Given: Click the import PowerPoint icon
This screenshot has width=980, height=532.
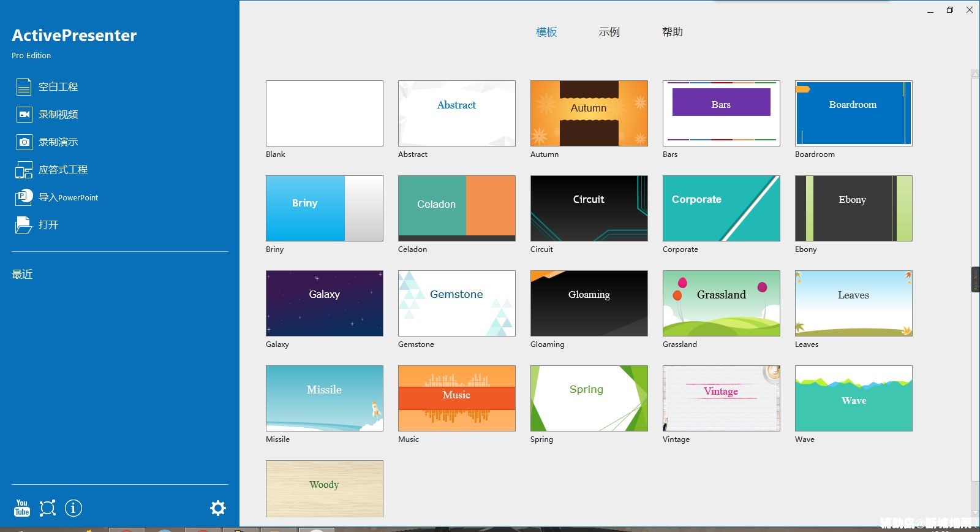Looking at the screenshot, I should pos(23,197).
